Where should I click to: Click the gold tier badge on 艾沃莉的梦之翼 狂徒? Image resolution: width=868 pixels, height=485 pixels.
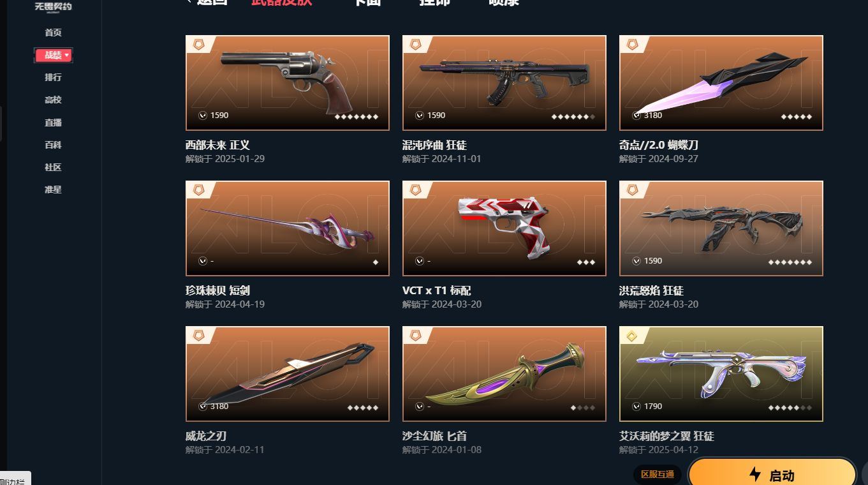pyautogui.click(x=632, y=336)
